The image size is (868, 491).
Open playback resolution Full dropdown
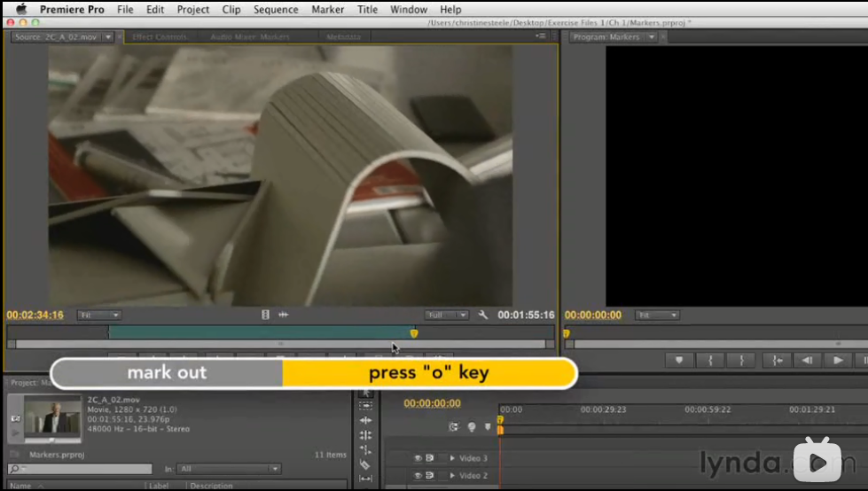pos(446,315)
